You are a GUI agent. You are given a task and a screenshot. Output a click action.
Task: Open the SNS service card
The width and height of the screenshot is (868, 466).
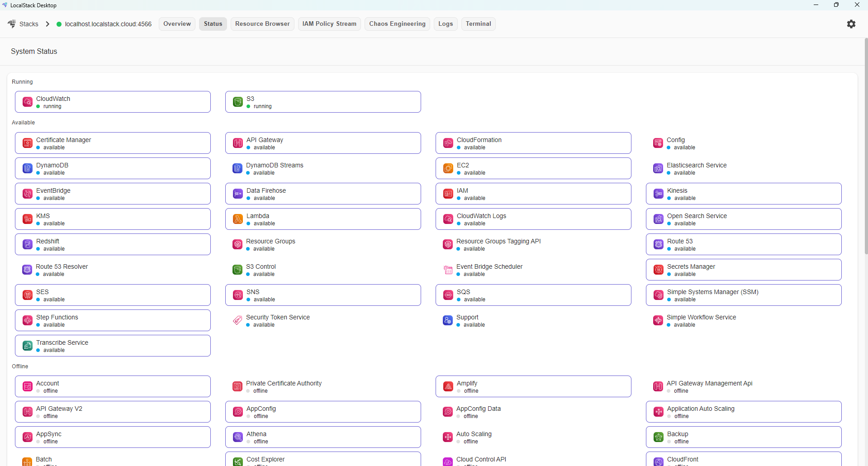tap(323, 295)
